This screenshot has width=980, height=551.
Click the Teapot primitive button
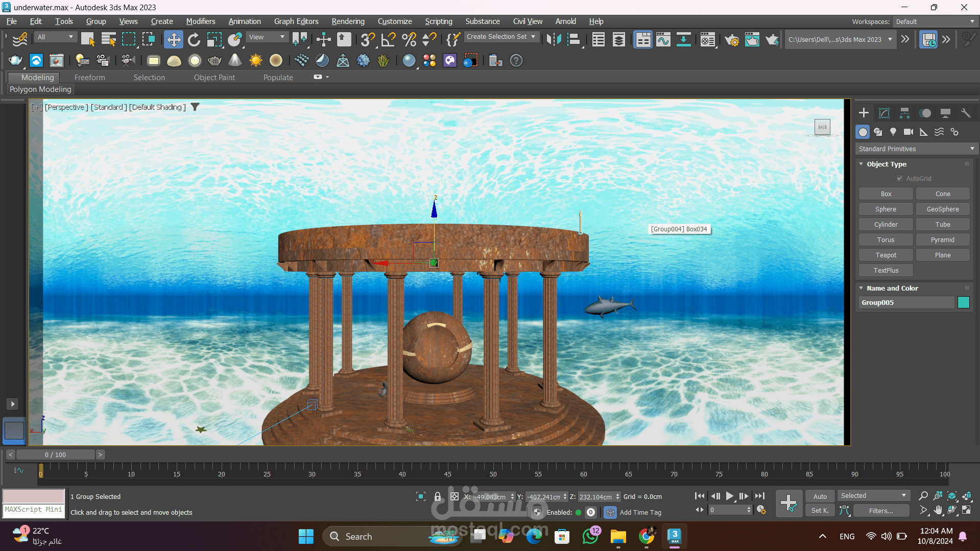click(x=886, y=255)
